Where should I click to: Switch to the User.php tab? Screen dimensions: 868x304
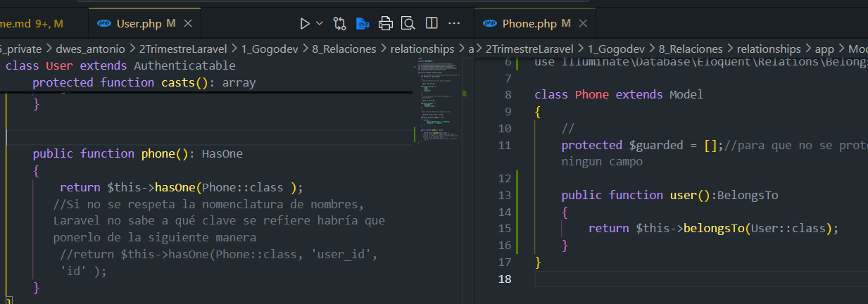coord(146,24)
